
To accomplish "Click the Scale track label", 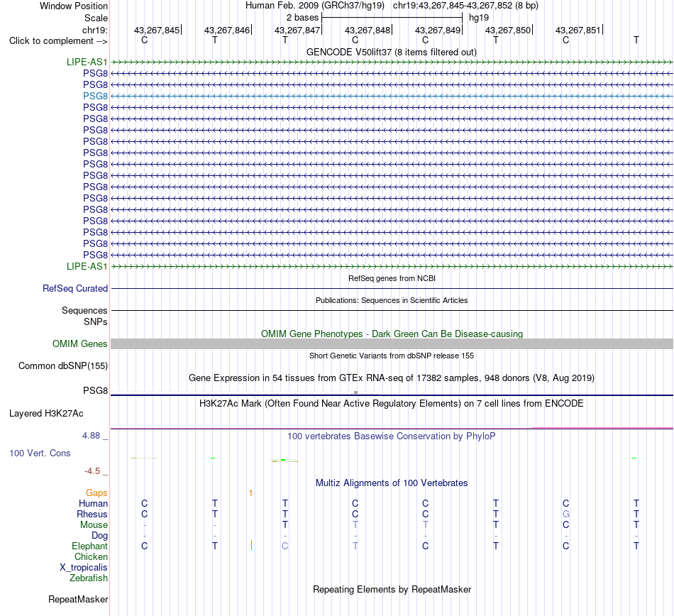I will pos(96,18).
